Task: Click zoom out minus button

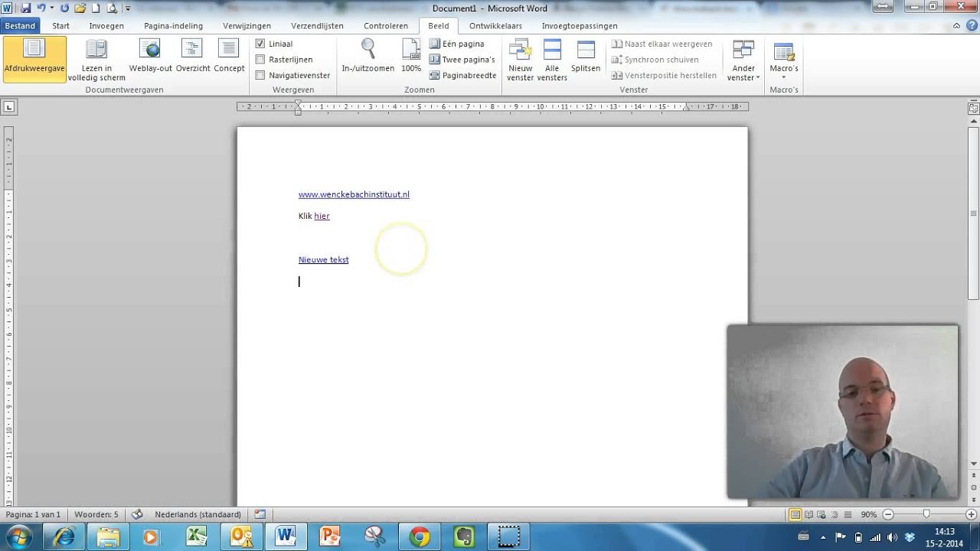Action: tap(888, 514)
